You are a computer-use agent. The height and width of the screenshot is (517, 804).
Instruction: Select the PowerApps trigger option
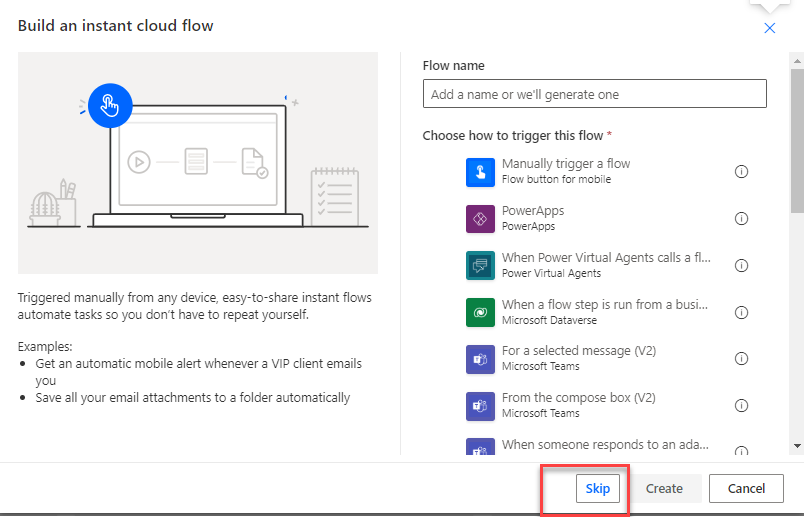pyautogui.click(x=607, y=219)
